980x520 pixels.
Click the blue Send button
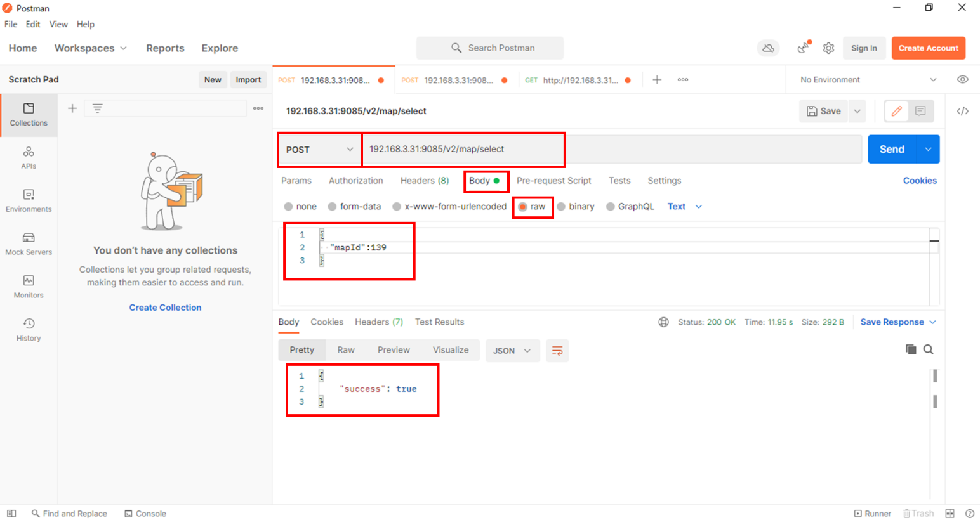point(891,150)
